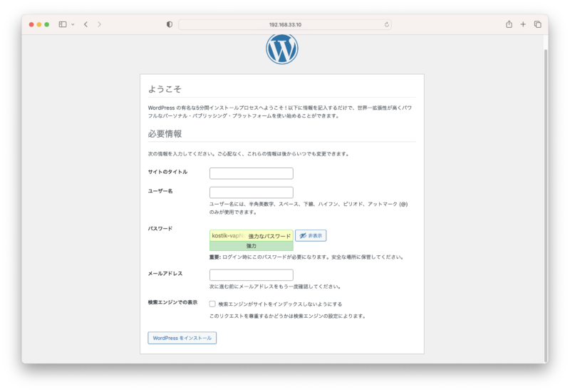
Task: Maximize the window with the green button
Action: click(x=47, y=24)
